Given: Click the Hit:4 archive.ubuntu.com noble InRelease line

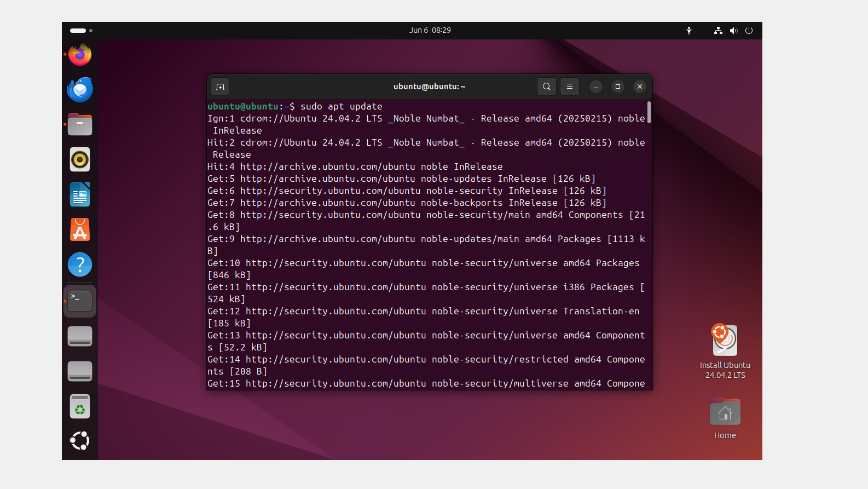Looking at the screenshot, I should click(x=355, y=166).
